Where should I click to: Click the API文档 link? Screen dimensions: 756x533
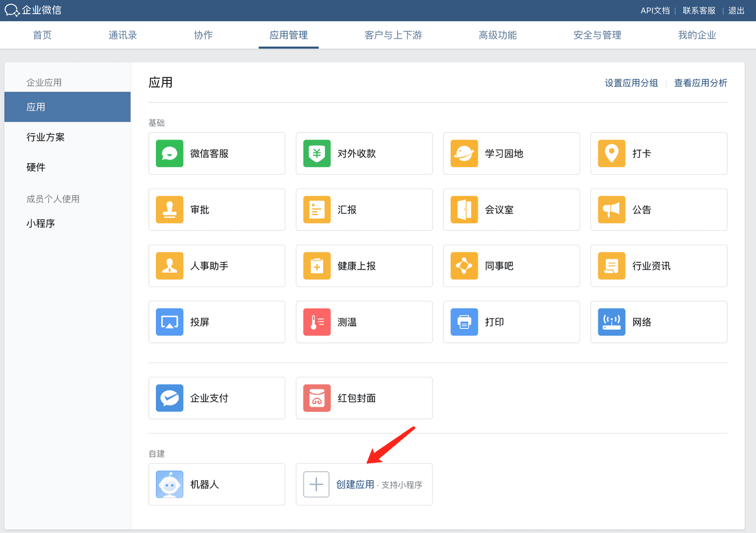click(655, 11)
